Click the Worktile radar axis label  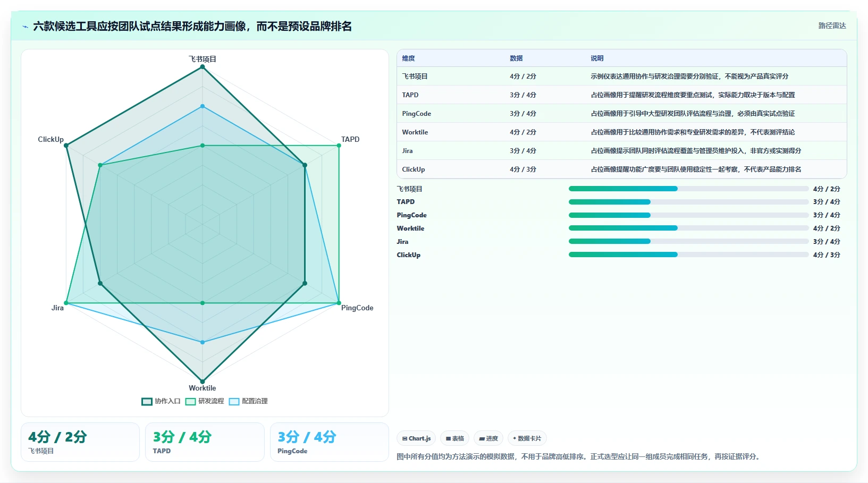[203, 388]
